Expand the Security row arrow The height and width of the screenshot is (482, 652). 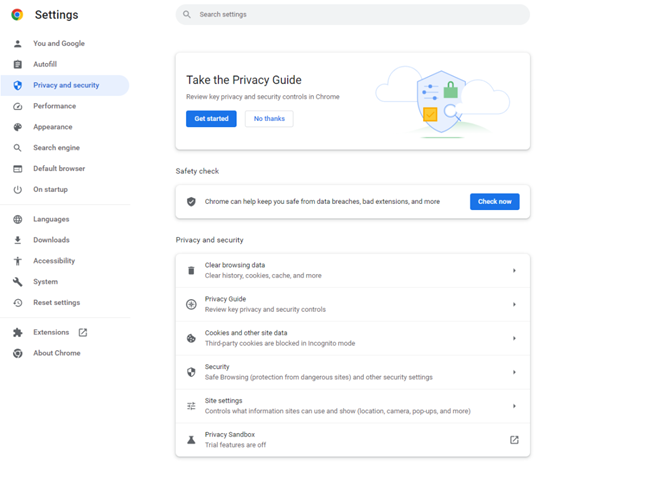(x=514, y=372)
